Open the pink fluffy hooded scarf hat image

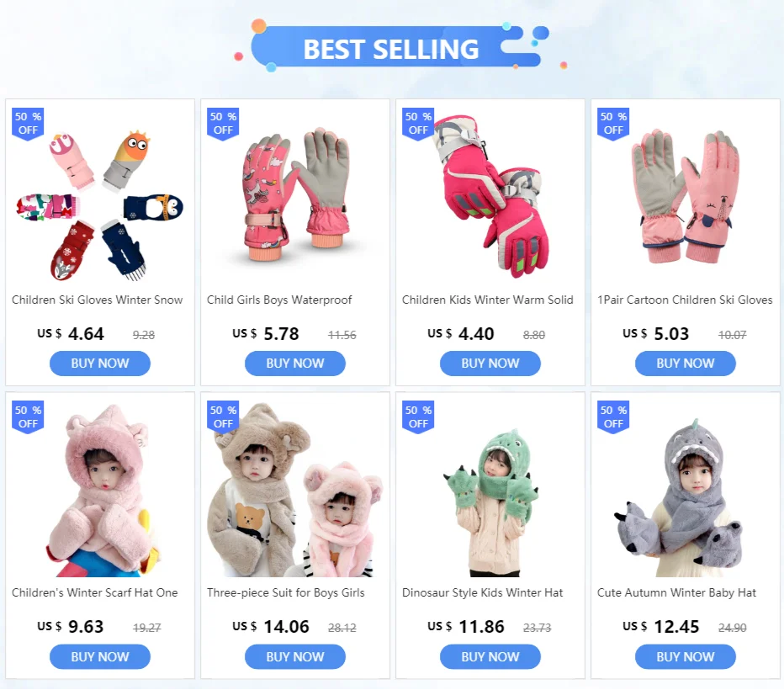click(x=103, y=490)
